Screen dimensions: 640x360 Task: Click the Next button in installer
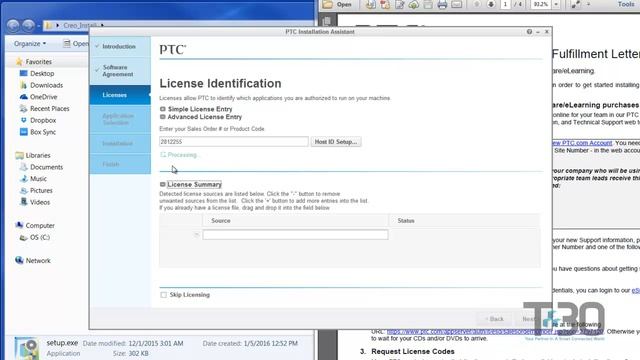pos(529,319)
